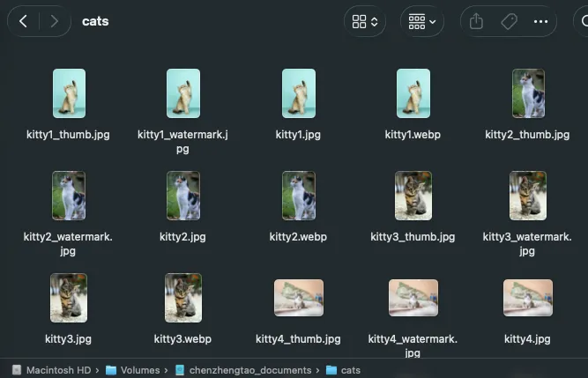
Task: Go back with the left chevron
Action: click(x=23, y=21)
